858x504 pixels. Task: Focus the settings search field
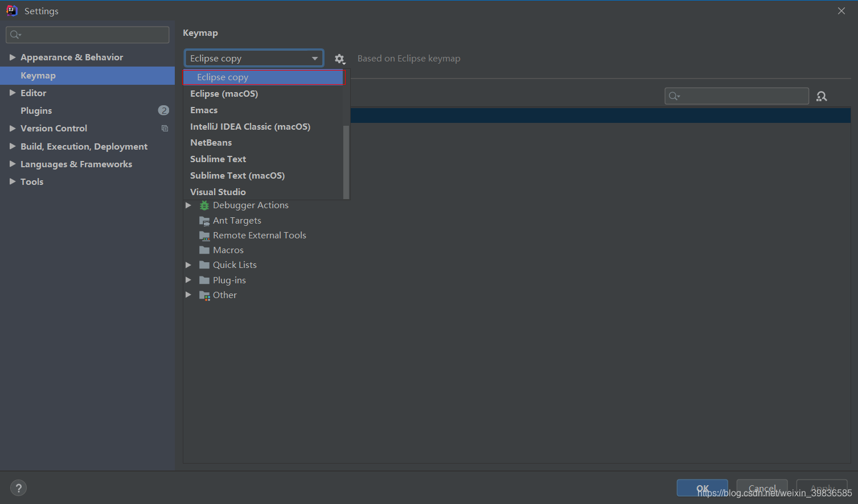(88, 35)
